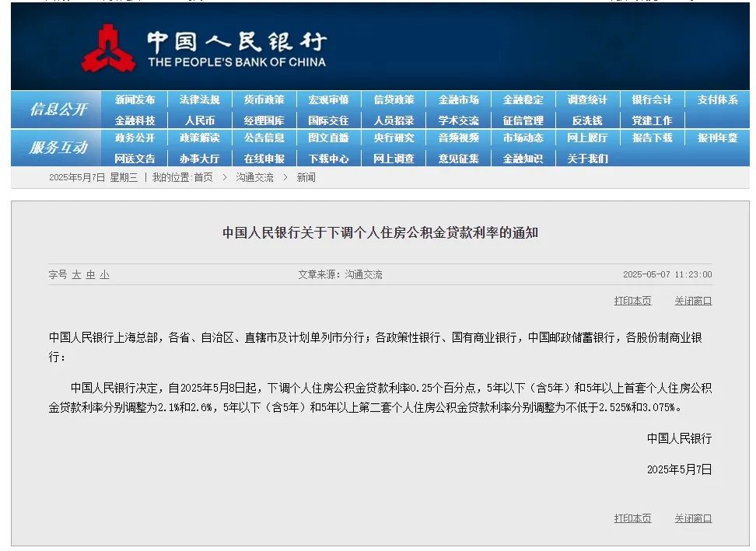
Task: Set font size to medium (中)
Action: 90,275
